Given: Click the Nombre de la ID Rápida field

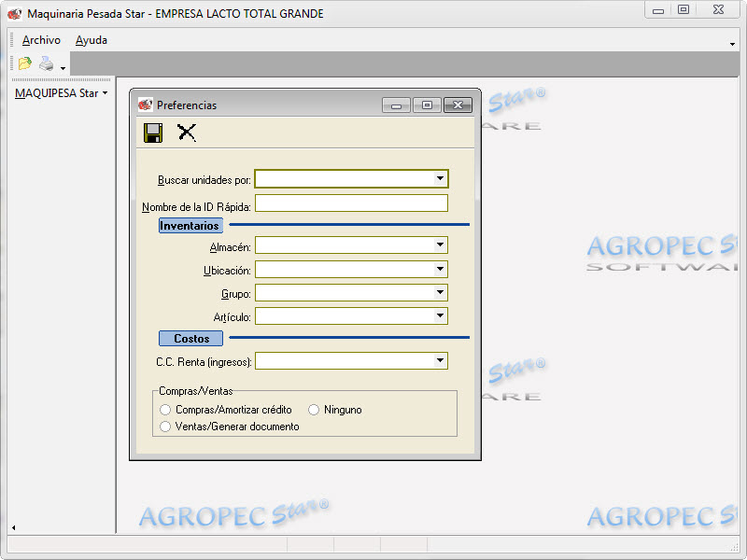Looking at the screenshot, I should pos(352,203).
